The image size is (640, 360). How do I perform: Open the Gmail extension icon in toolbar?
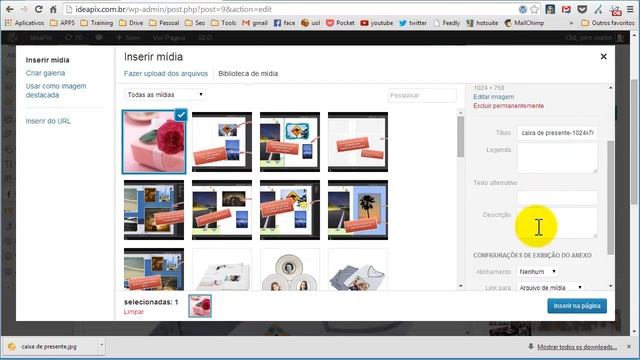pyautogui.click(x=566, y=9)
